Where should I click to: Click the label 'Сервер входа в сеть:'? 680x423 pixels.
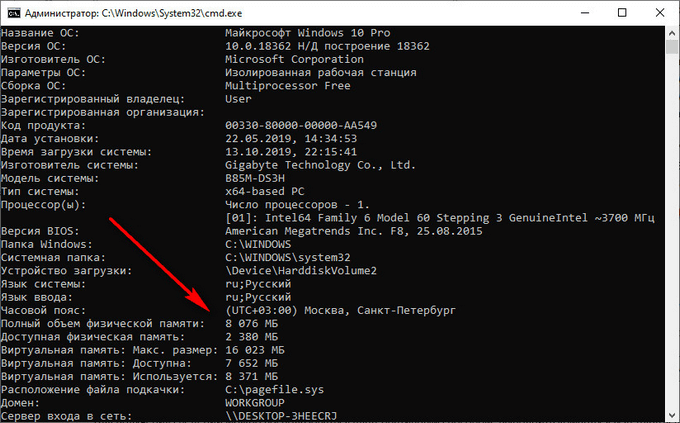pos(66,416)
